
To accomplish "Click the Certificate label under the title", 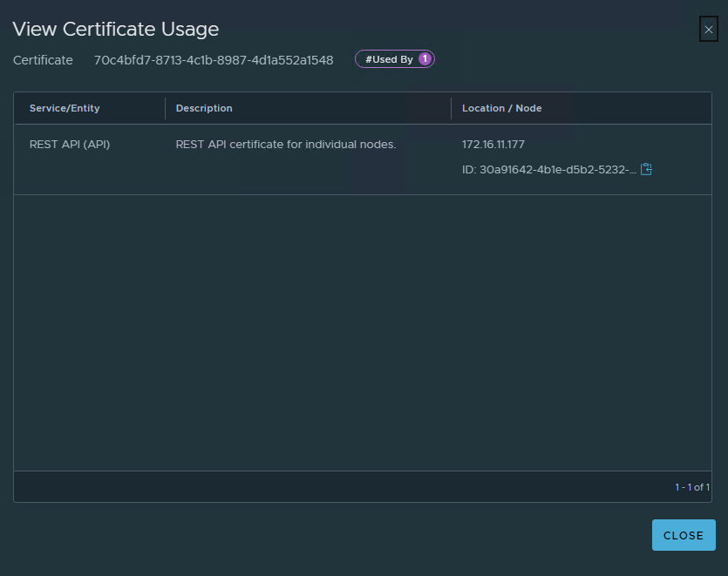I will click(43, 60).
